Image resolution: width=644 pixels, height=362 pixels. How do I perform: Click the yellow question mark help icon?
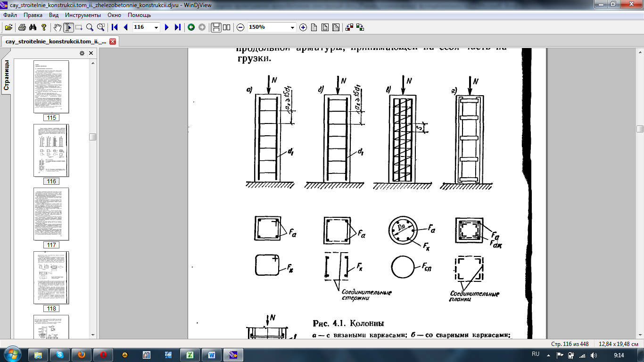[44, 27]
